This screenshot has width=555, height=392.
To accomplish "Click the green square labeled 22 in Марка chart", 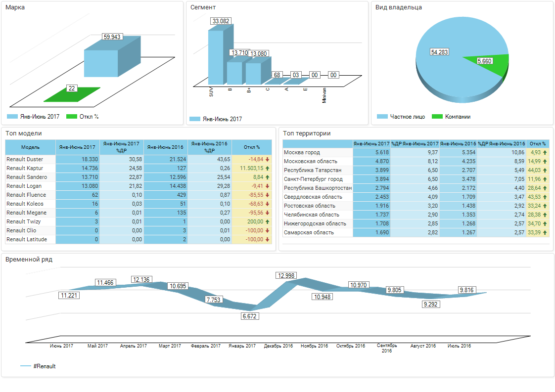I will tap(72, 94).
